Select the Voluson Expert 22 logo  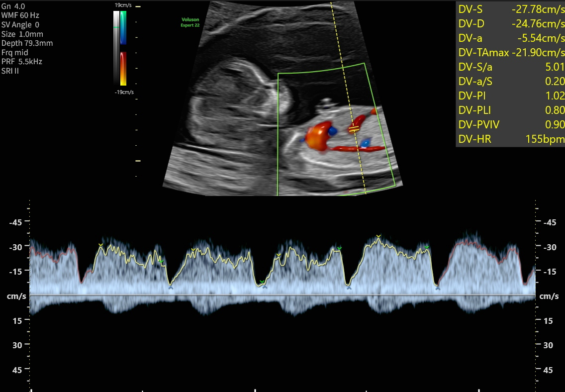[x=190, y=22]
